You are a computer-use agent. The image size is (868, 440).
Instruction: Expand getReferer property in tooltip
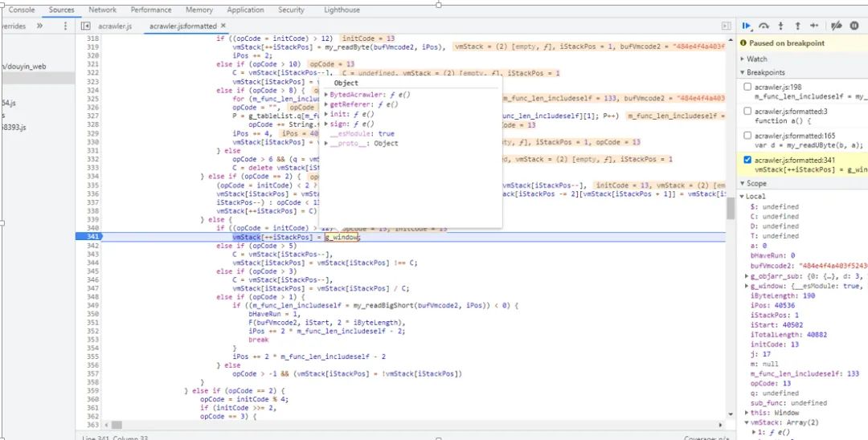coord(326,104)
